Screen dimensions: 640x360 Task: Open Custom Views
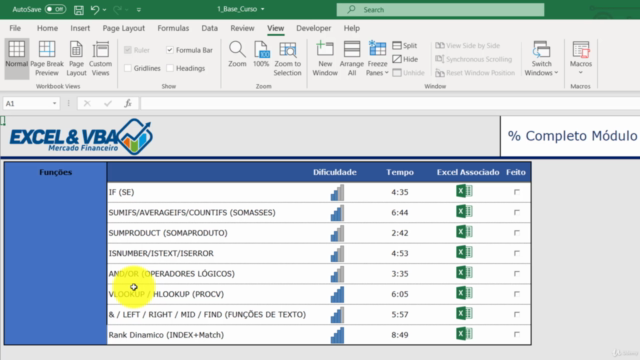pyautogui.click(x=100, y=58)
